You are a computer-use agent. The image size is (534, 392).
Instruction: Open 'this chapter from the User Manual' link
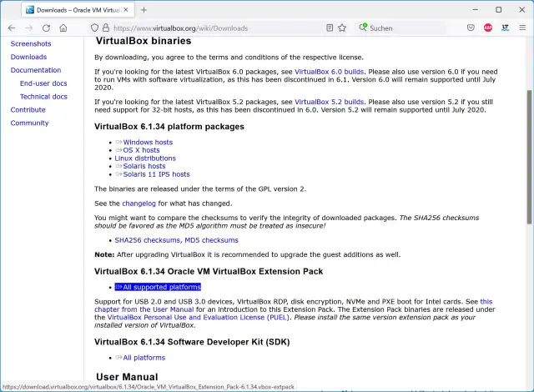tap(144, 309)
